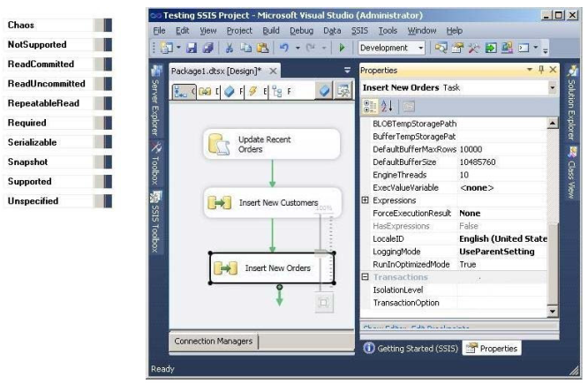The image size is (588, 384).
Task: Click the Save icon in the toolbar
Action: coord(192,48)
